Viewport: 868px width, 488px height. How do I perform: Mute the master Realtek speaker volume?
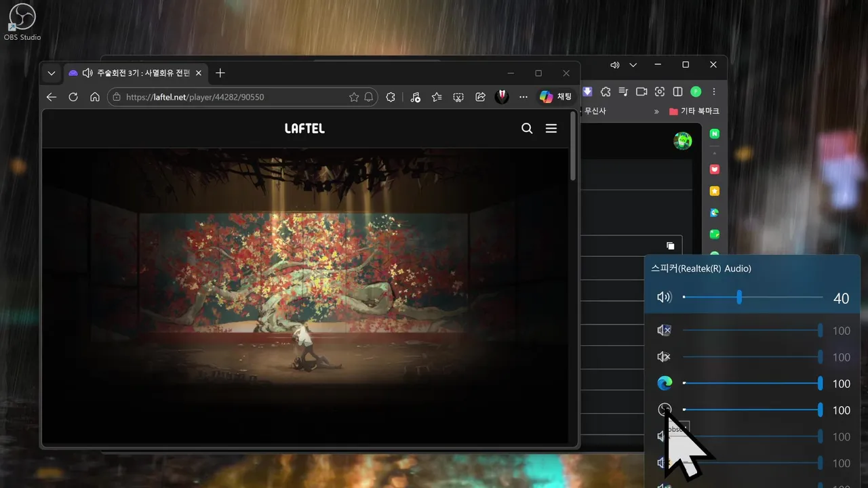(665, 297)
